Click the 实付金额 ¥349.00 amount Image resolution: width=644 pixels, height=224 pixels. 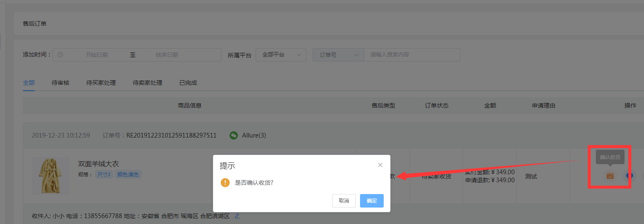[490, 172]
